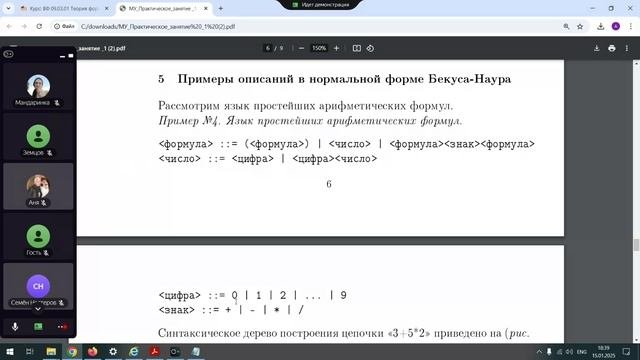Download the PDF from viewer toolbar

(597, 48)
